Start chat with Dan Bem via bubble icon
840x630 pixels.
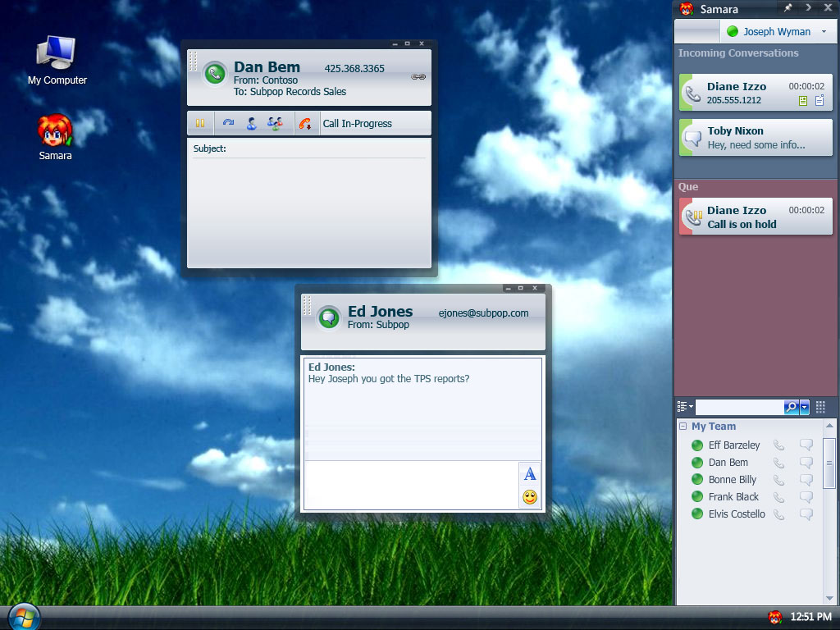point(806,462)
